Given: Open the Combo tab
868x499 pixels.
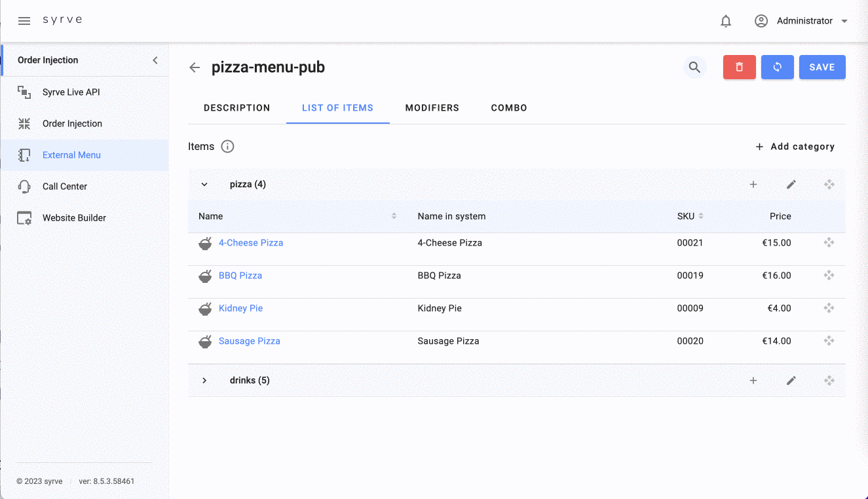Looking at the screenshot, I should tap(508, 108).
